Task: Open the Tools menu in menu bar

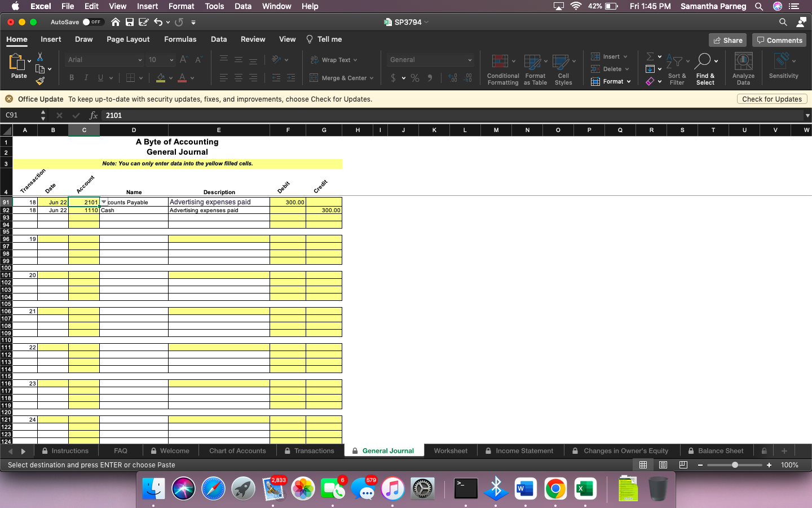Action: 214,6
